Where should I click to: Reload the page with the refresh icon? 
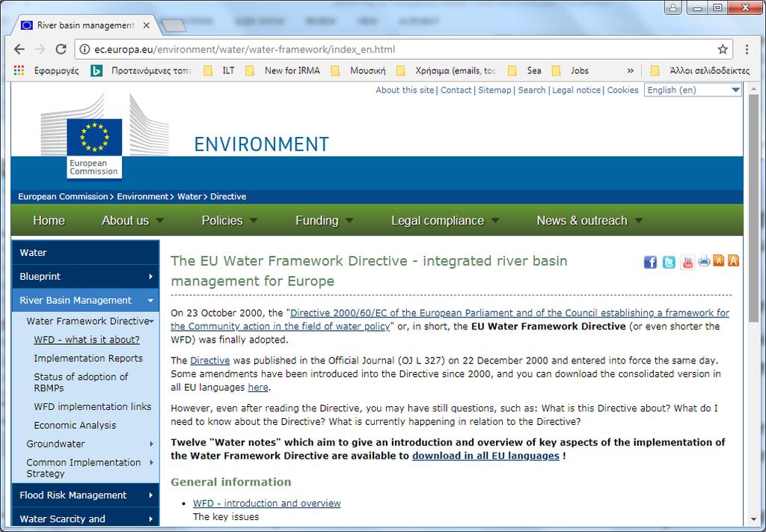click(61, 49)
